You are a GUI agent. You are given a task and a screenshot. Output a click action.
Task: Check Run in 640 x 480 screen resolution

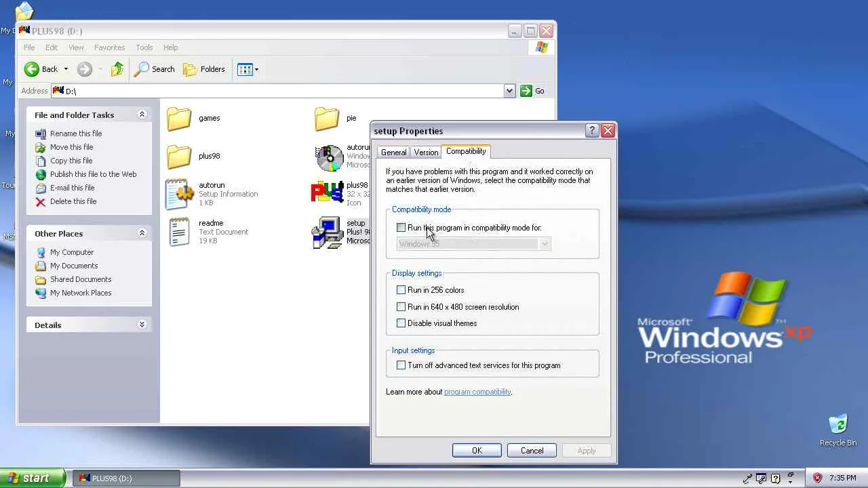401,307
